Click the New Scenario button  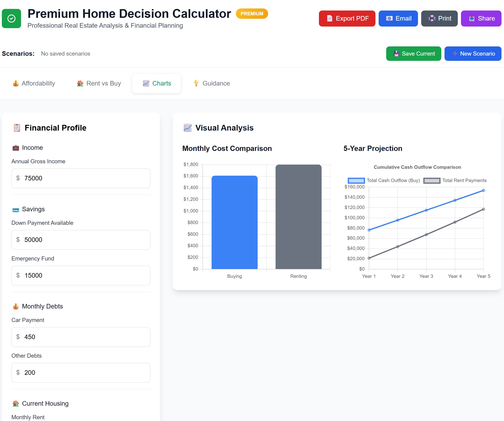point(473,54)
